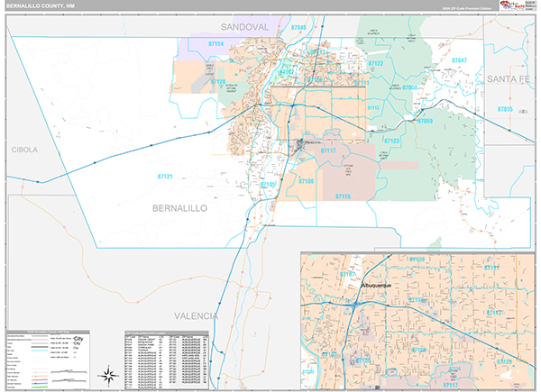The height and width of the screenshot is (392, 541).
Task: Click the SANTA FE county label
Action: pos(512,80)
